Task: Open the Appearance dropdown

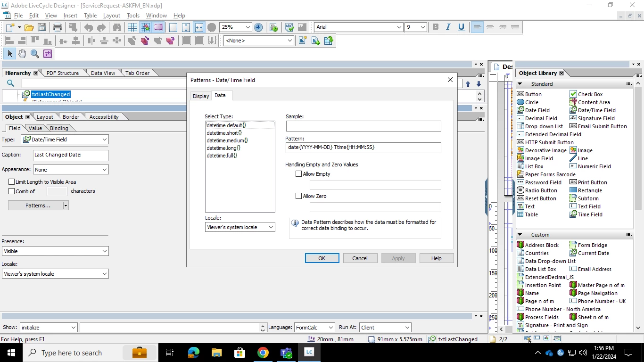Action: 104,170
